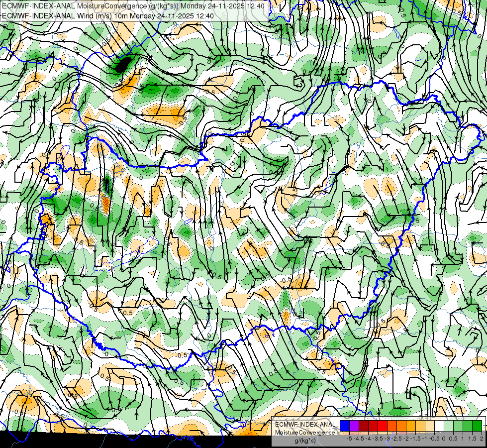Click the legend tick label 2

point(482,439)
